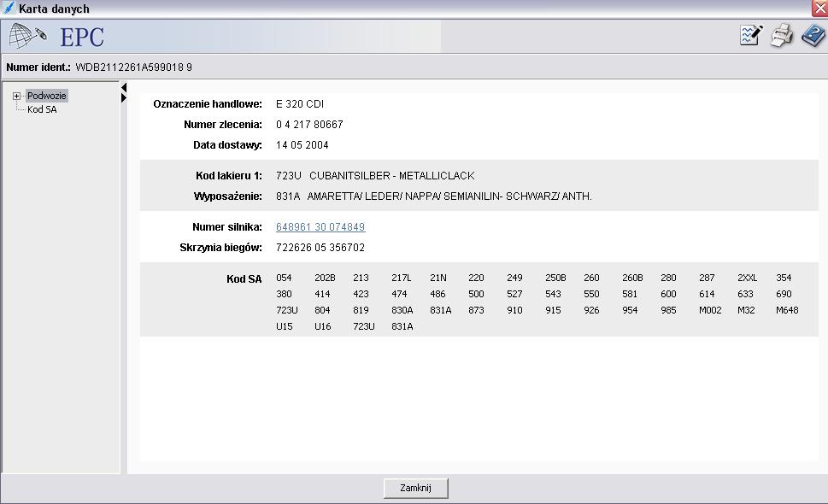Image resolution: width=828 pixels, height=504 pixels.
Task: Click SA code M648 in the list
Action: tap(787, 310)
